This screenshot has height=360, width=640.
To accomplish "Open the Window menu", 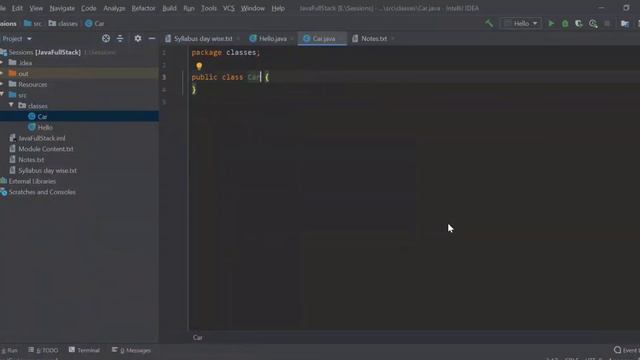I will tap(253, 8).
